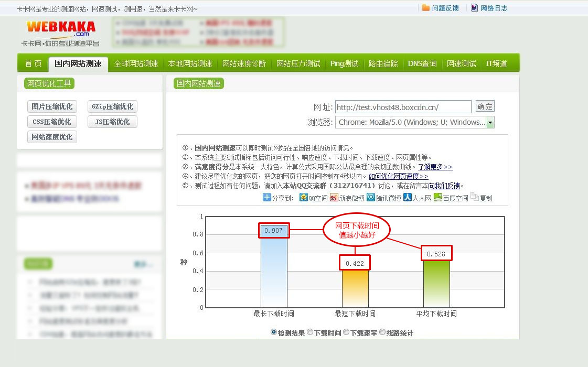Share via the 新浪微博 icon
The height and width of the screenshot is (367, 588).
click(x=334, y=197)
